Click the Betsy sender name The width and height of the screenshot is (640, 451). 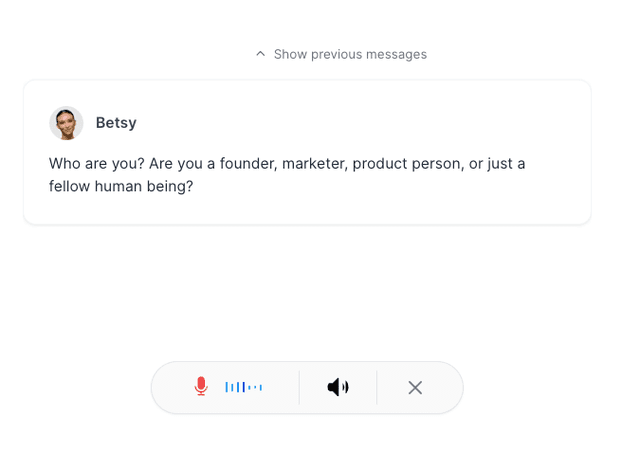(116, 123)
